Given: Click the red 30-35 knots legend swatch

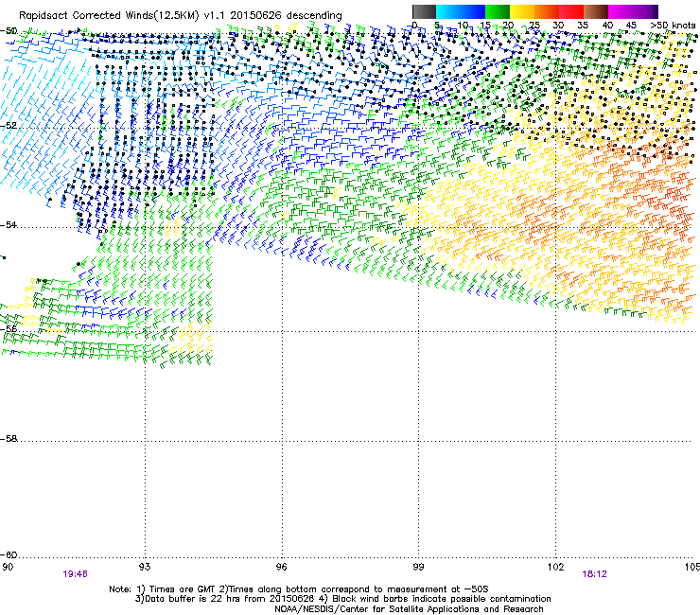Looking at the screenshot, I should [x=571, y=11].
